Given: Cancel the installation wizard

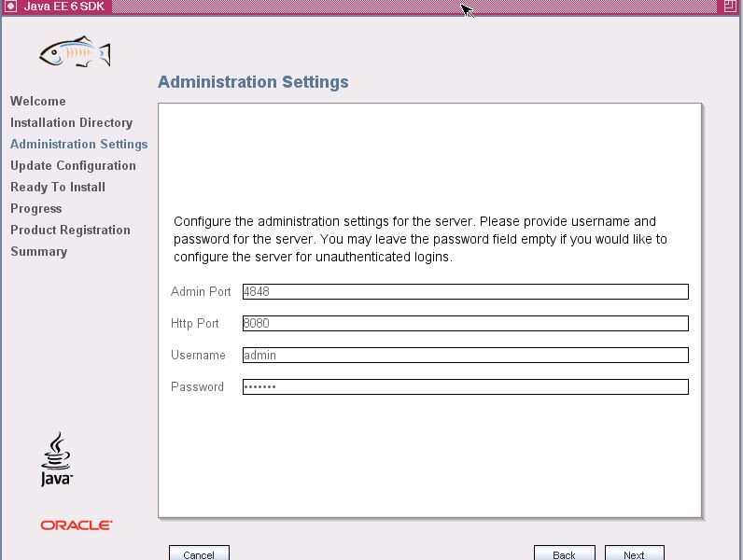Looking at the screenshot, I should pyautogui.click(x=199, y=553).
